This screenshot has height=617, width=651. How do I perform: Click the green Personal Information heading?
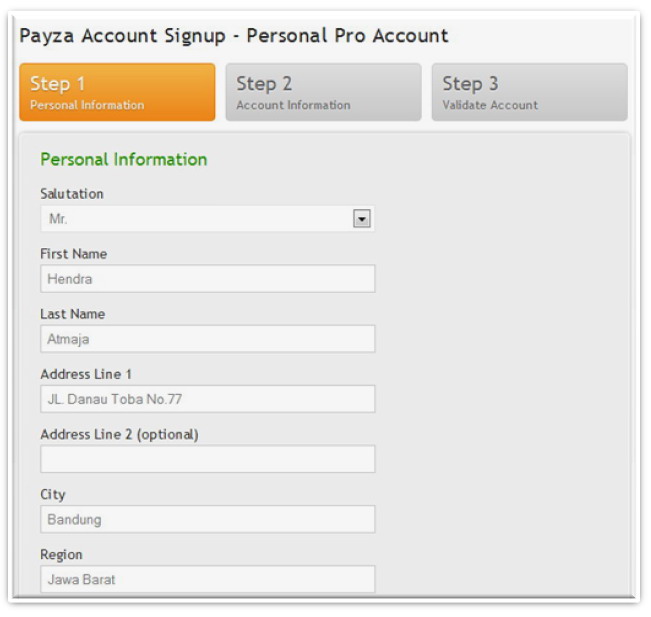(x=123, y=159)
